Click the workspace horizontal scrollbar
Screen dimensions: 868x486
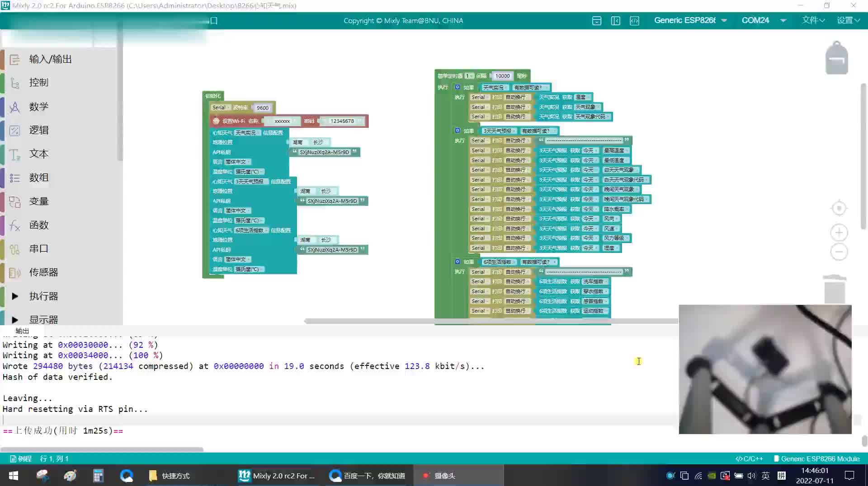491,321
